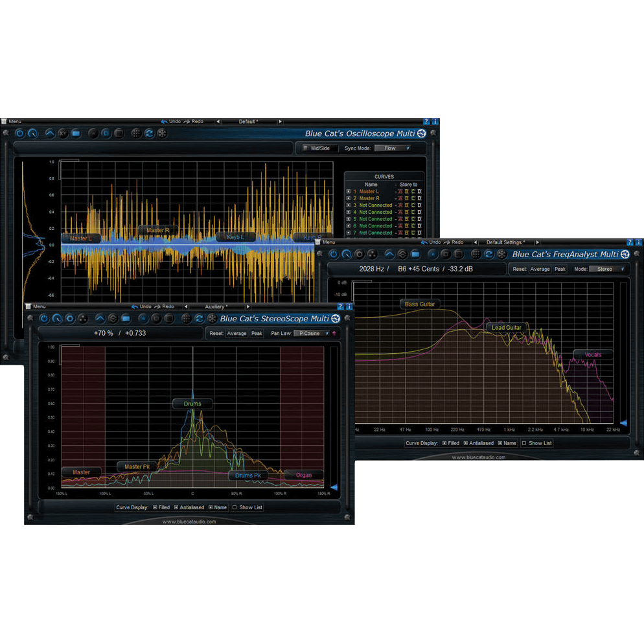Click the three-dots icon in FreqAnalyst toolbar

pos(372,254)
